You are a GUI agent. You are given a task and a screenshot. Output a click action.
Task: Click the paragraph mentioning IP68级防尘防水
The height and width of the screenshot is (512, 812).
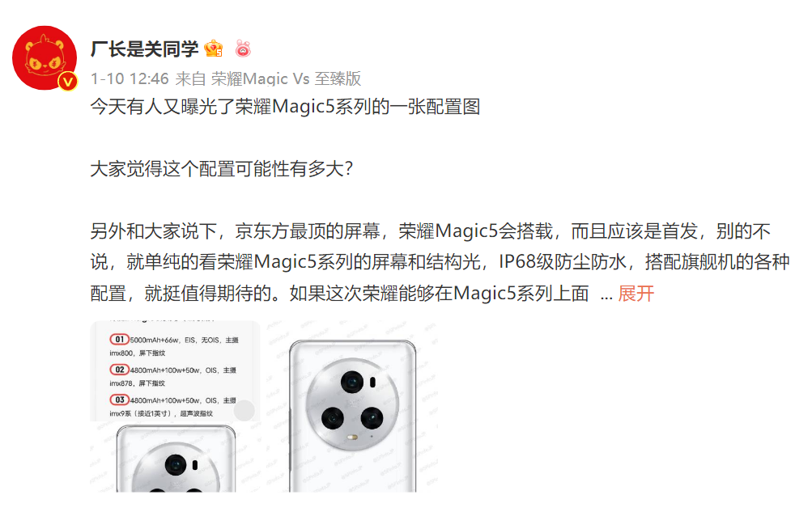click(440, 262)
